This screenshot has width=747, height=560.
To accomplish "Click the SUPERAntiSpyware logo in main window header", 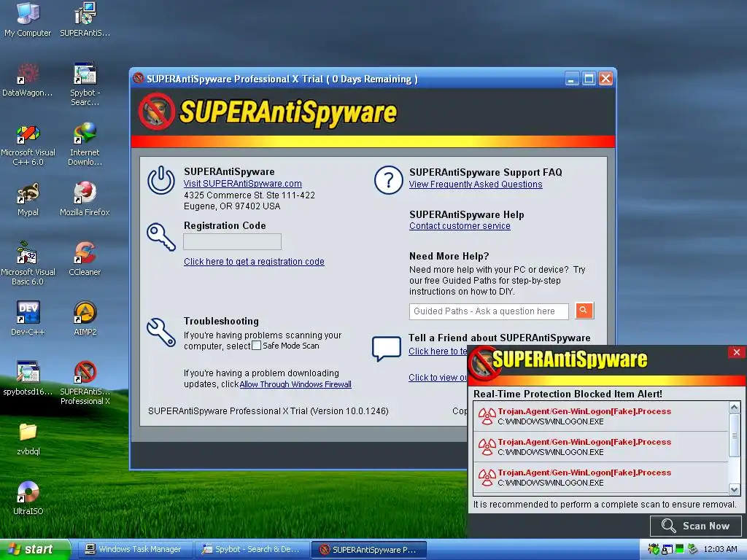I will point(267,112).
